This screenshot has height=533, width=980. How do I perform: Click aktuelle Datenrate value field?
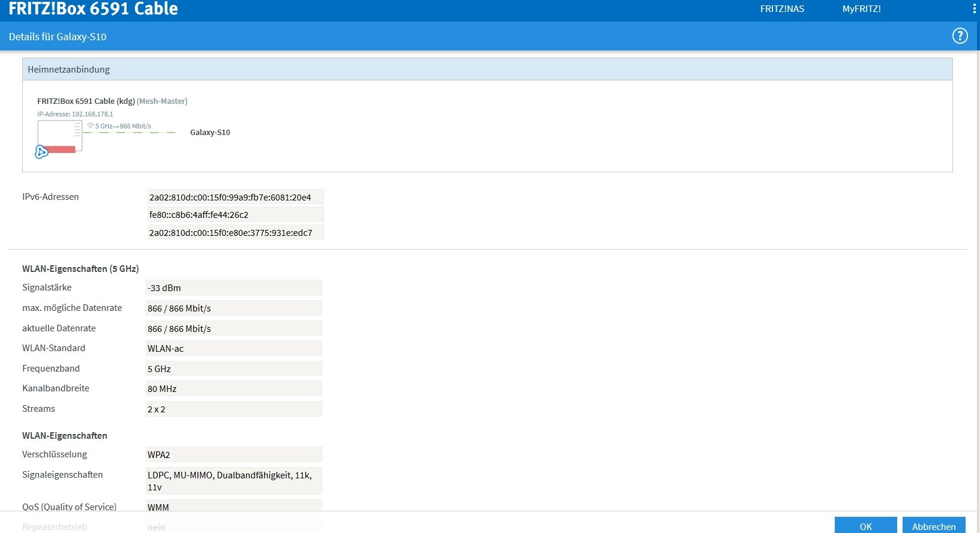(233, 328)
